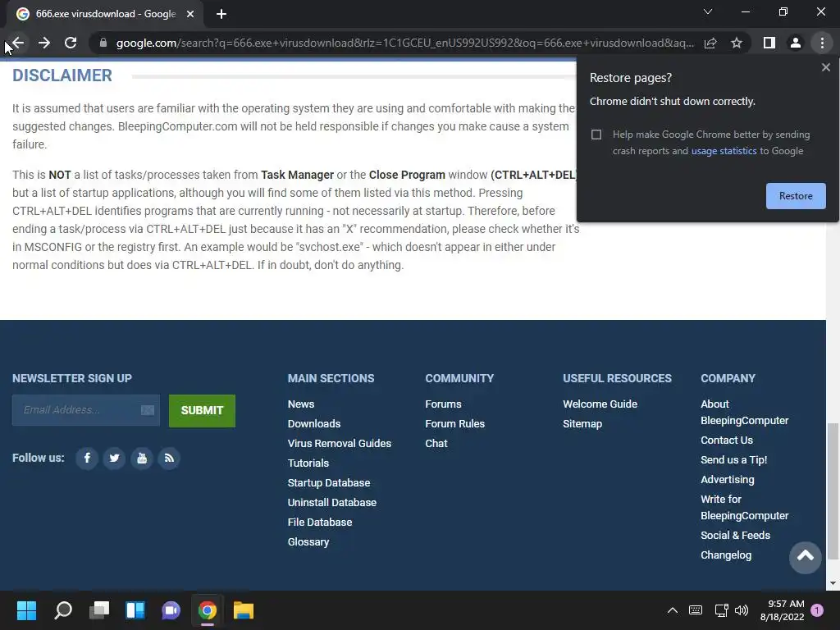Viewport: 840px width, 630px height.
Task: Click the Restore button
Action: click(x=796, y=196)
